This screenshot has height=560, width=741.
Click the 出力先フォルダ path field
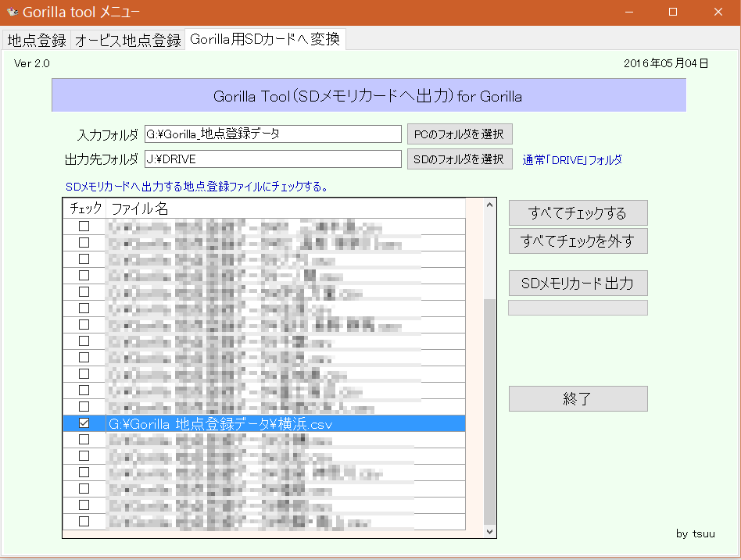272,159
